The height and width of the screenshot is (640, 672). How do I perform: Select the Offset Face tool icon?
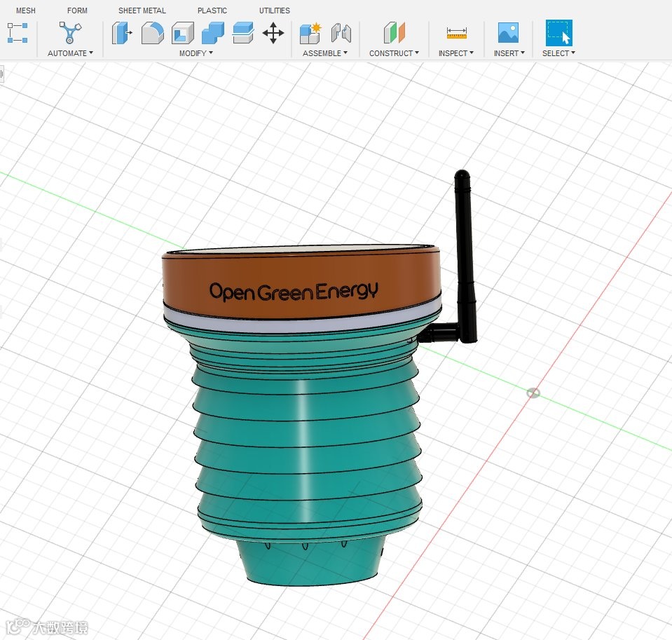(x=243, y=33)
